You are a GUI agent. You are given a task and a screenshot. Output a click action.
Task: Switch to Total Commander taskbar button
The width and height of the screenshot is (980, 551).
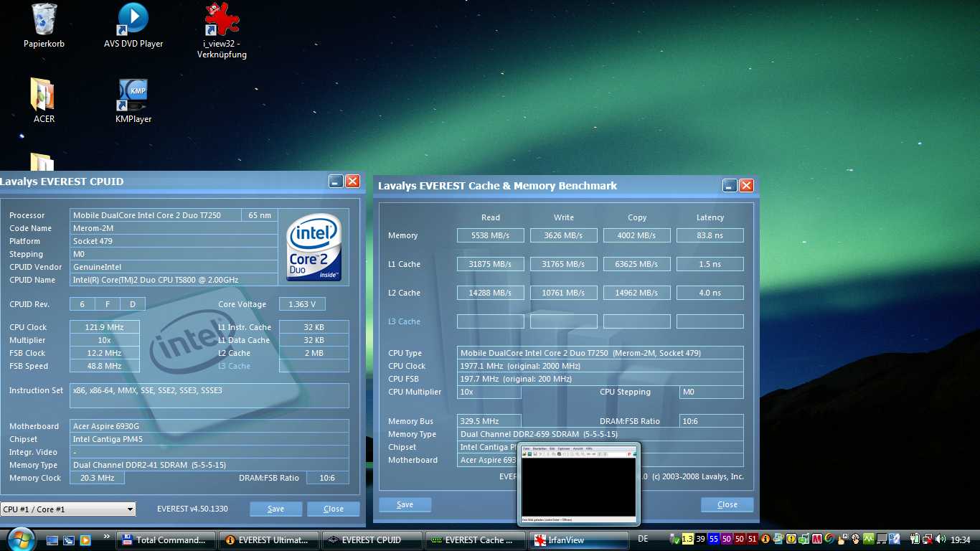pyautogui.click(x=166, y=540)
